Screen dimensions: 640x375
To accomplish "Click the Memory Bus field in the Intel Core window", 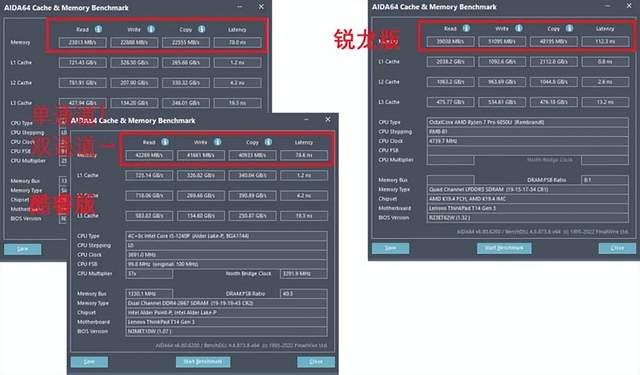I will (x=149, y=294).
